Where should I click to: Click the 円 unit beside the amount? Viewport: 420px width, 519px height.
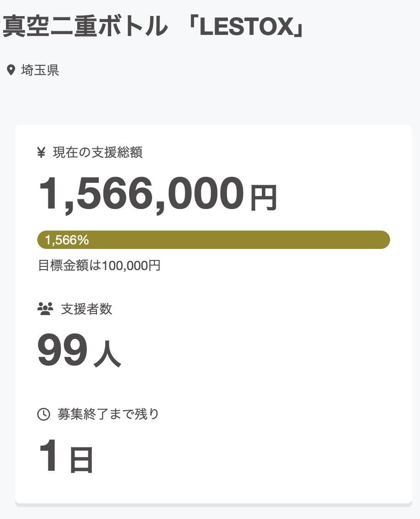point(263,198)
